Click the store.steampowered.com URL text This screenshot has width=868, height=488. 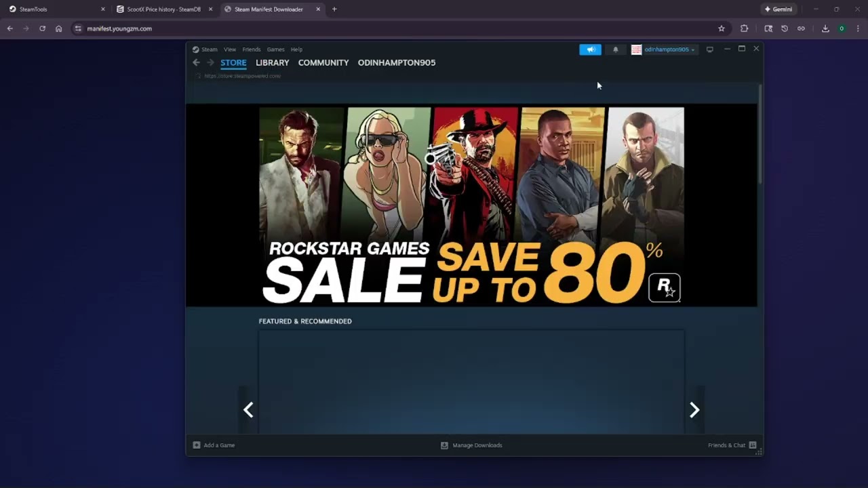pos(242,76)
